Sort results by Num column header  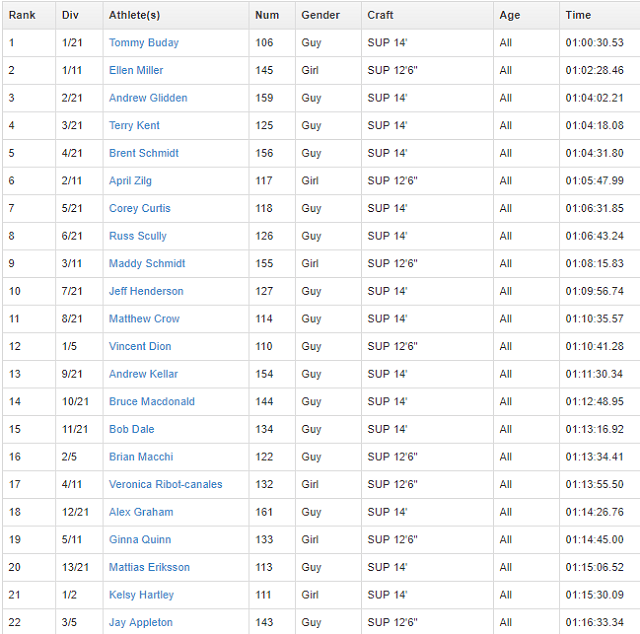[267, 15]
